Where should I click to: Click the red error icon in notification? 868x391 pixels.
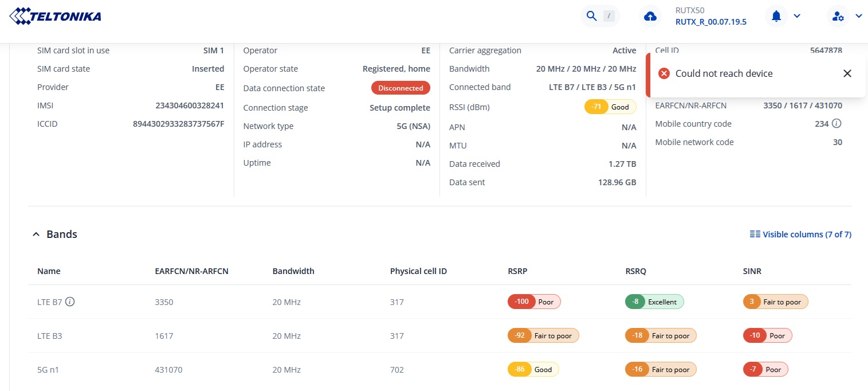point(664,73)
